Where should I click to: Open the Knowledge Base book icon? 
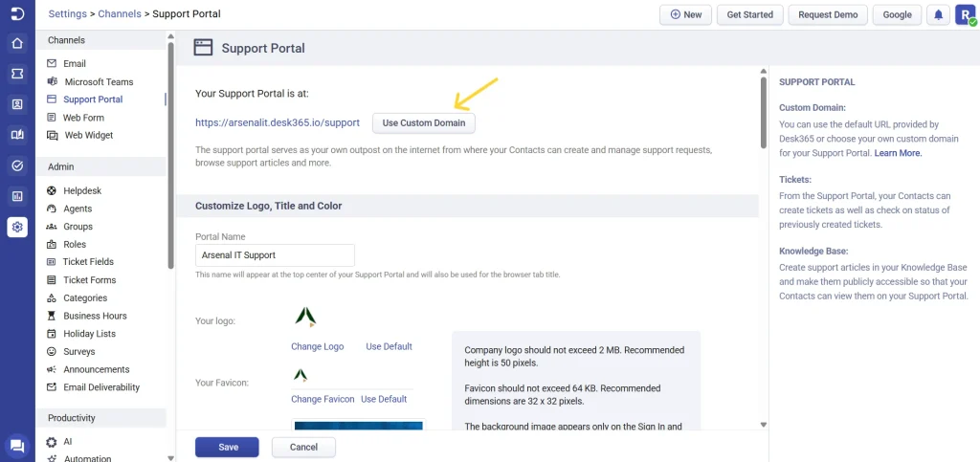coord(17,135)
